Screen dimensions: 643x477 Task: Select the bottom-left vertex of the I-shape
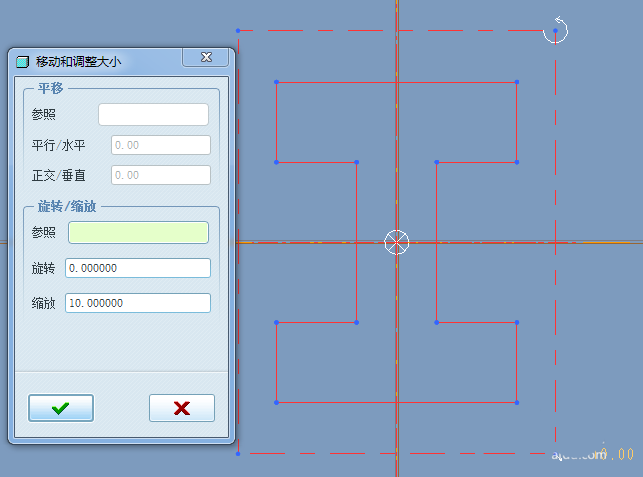tap(277, 402)
